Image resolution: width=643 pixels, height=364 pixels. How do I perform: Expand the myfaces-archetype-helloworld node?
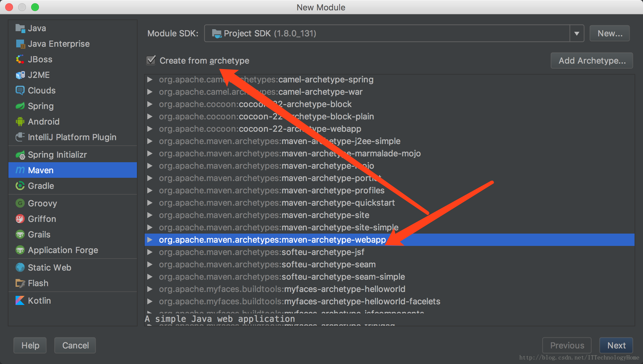click(x=150, y=289)
